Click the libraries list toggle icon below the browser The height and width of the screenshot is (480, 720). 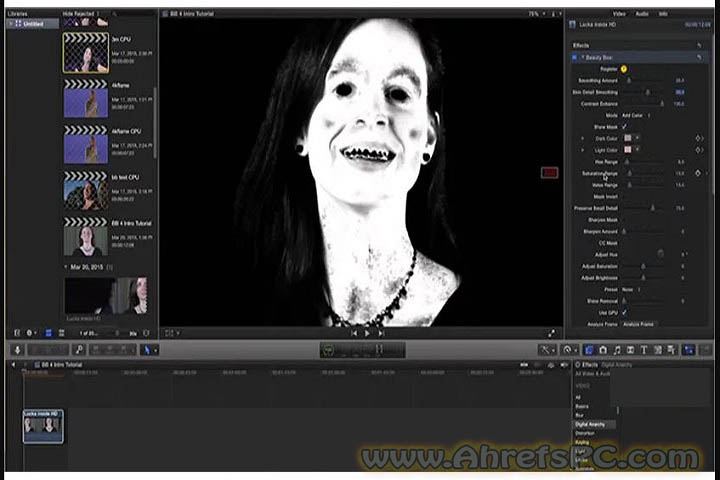click(x=17, y=333)
